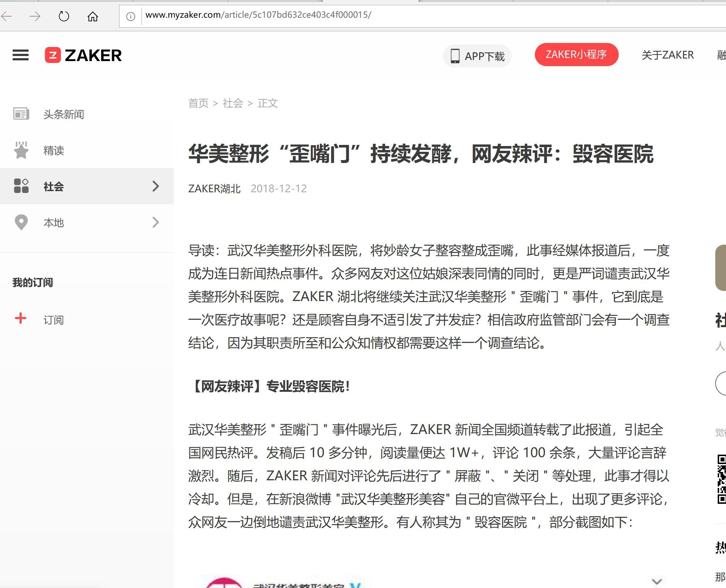
Task: Open the ZAKER小程序 red button
Action: pos(576,55)
